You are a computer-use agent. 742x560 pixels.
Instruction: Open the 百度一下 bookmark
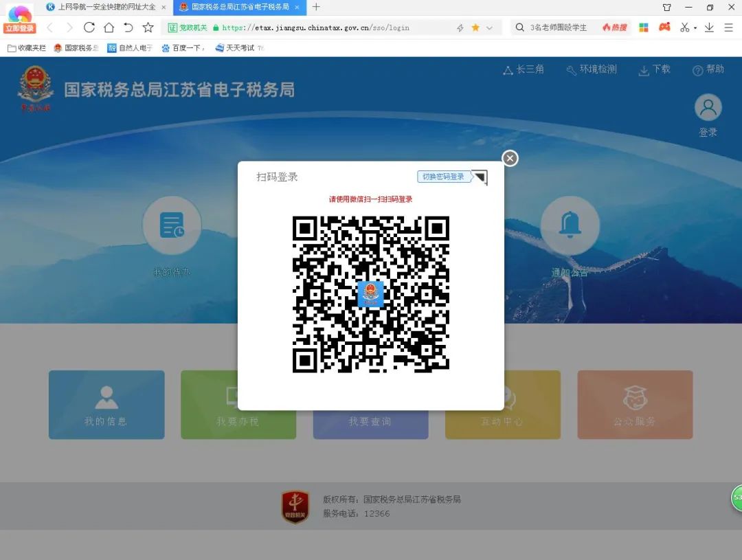click(x=183, y=48)
